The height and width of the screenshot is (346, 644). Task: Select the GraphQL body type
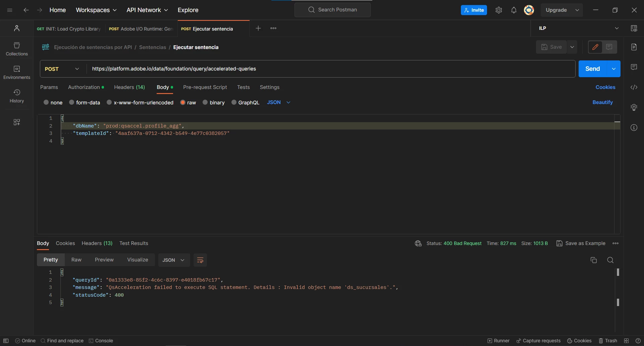coord(246,102)
